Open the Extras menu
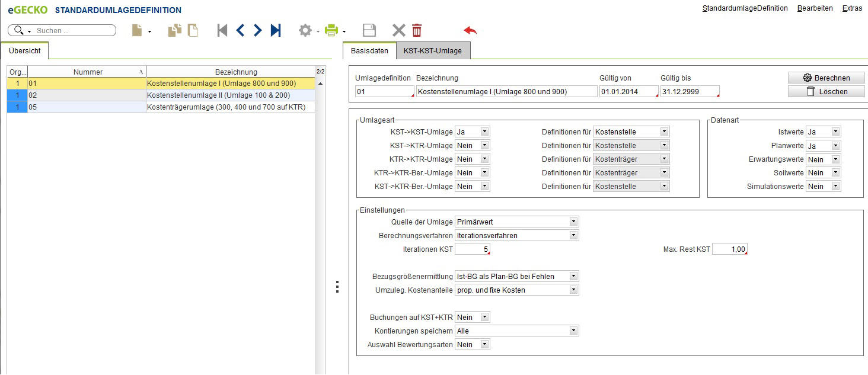 pos(852,8)
